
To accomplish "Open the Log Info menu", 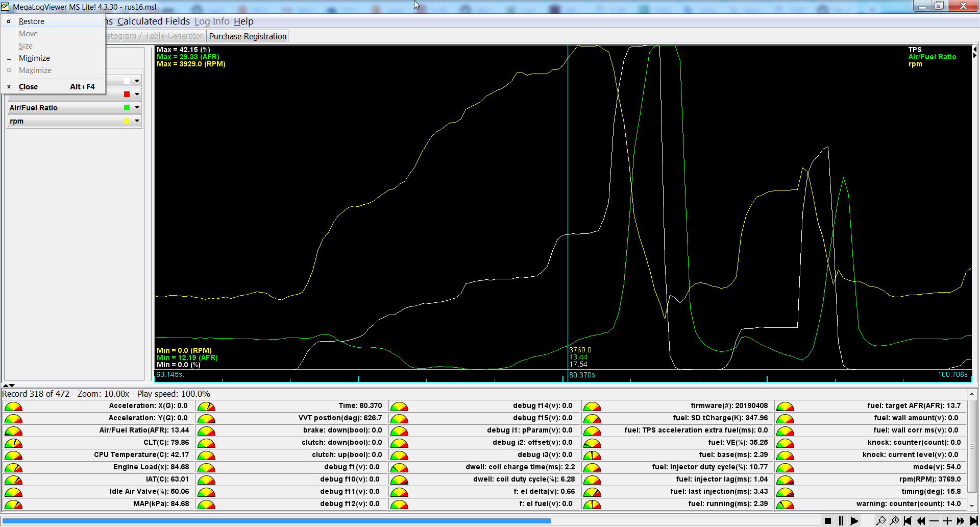I will (212, 21).
